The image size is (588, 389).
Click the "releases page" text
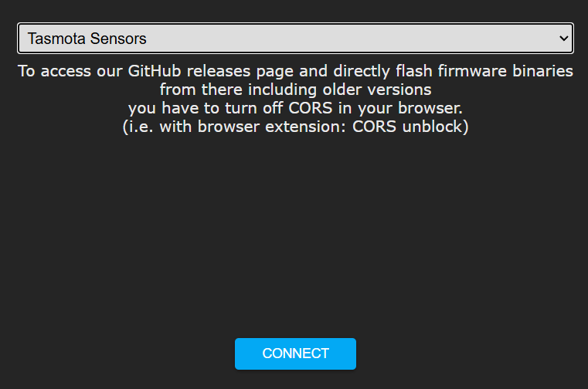(236, 72)
